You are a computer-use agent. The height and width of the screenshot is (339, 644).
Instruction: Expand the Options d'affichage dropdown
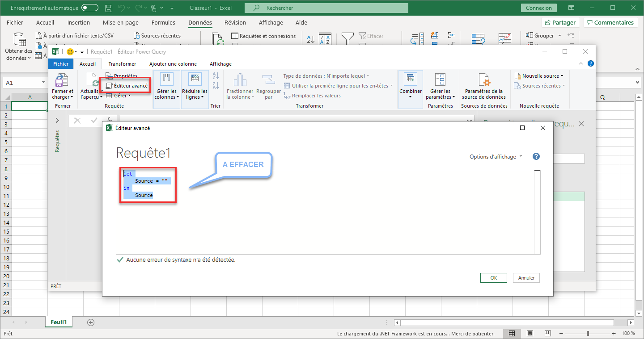[x=496, y=157]
